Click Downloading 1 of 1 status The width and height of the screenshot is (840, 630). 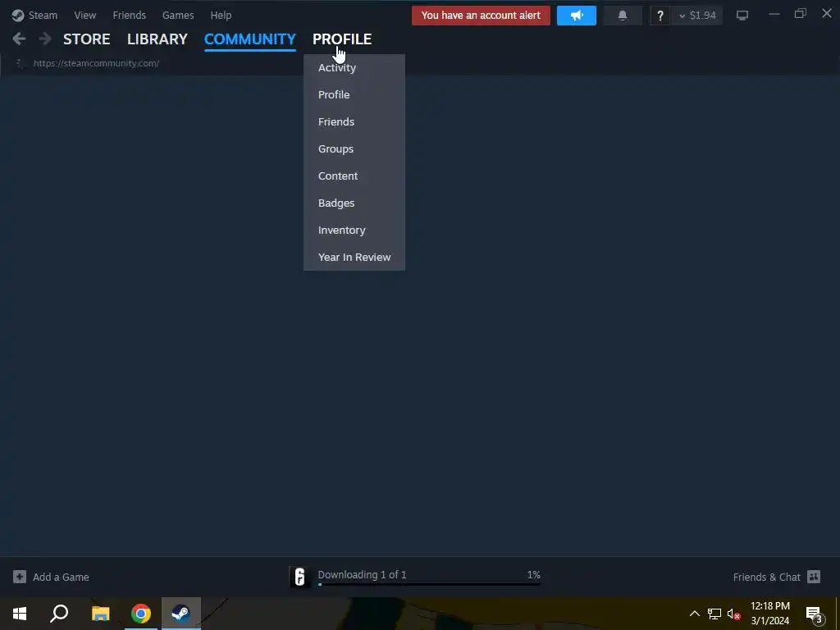pos(362,574)
